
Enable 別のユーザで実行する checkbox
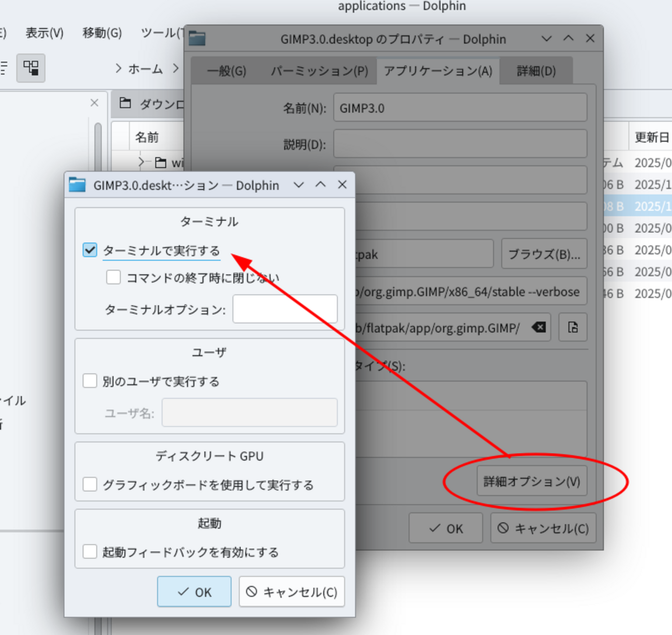click(x=90, y=381)
